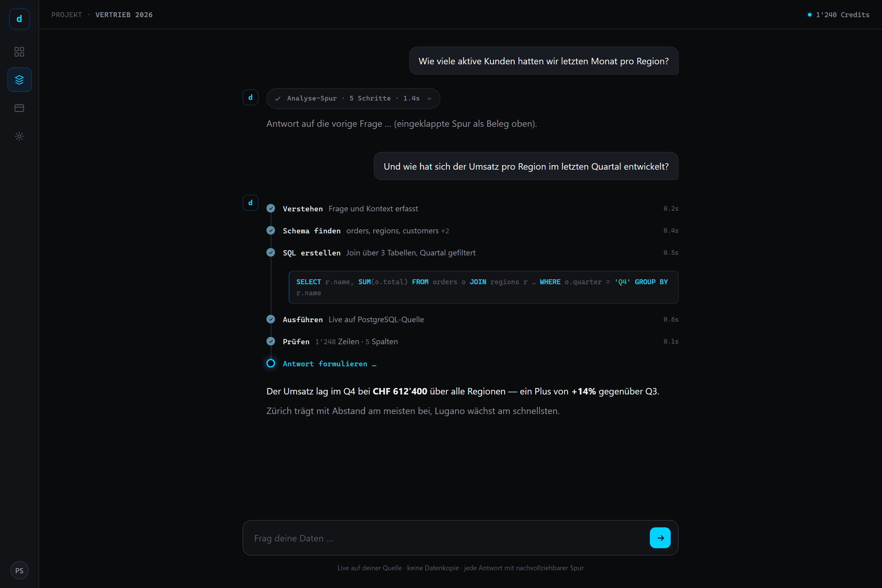Screen dimensions: 882x588
Task: Click the 'VERTRIEB 2026' project name
Action: point(124,15)
